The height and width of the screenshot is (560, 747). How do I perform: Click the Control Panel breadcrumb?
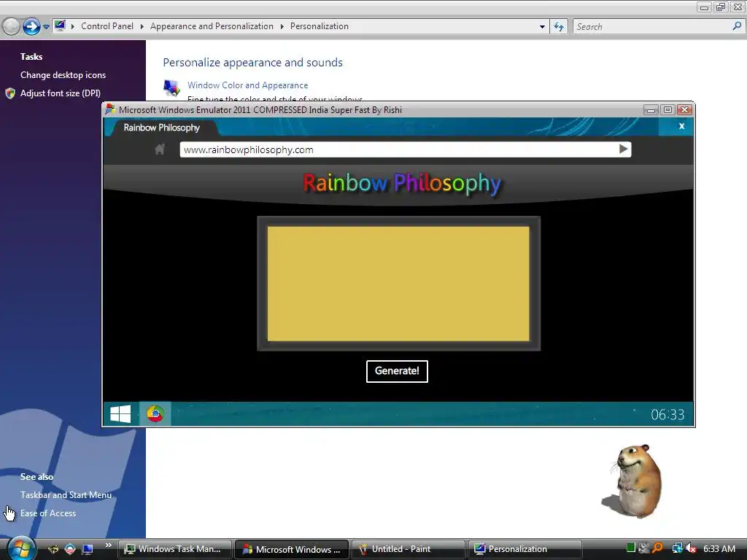(x=107, y=26)
